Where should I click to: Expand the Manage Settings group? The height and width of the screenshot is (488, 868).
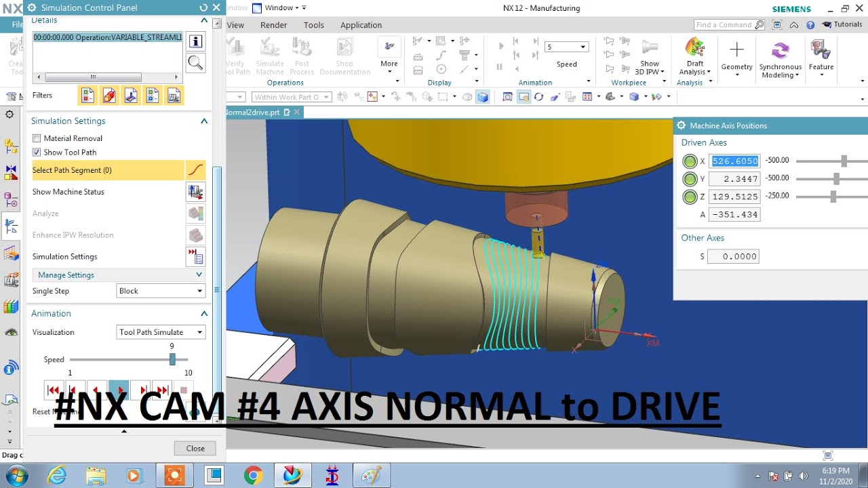(x=199, y=275)
